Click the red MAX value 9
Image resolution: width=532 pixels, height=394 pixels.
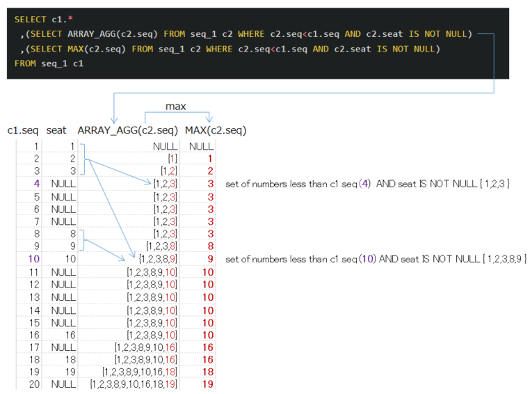click(x=210, y=259)
